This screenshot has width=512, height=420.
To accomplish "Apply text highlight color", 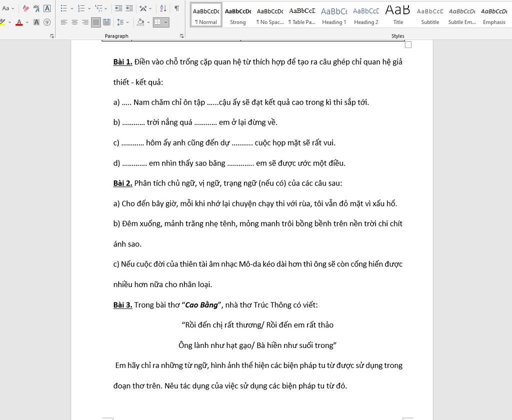I will pyautogui.click(x=2, y=22).
